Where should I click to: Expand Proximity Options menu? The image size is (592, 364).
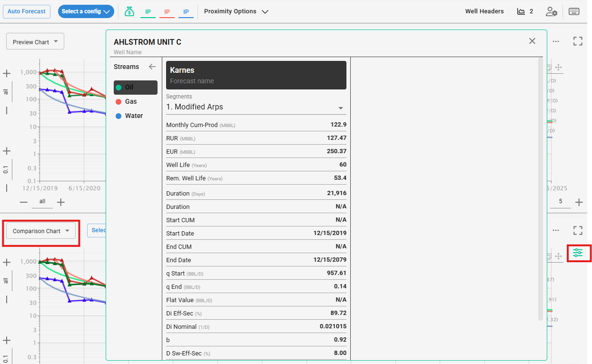point(236,11)
